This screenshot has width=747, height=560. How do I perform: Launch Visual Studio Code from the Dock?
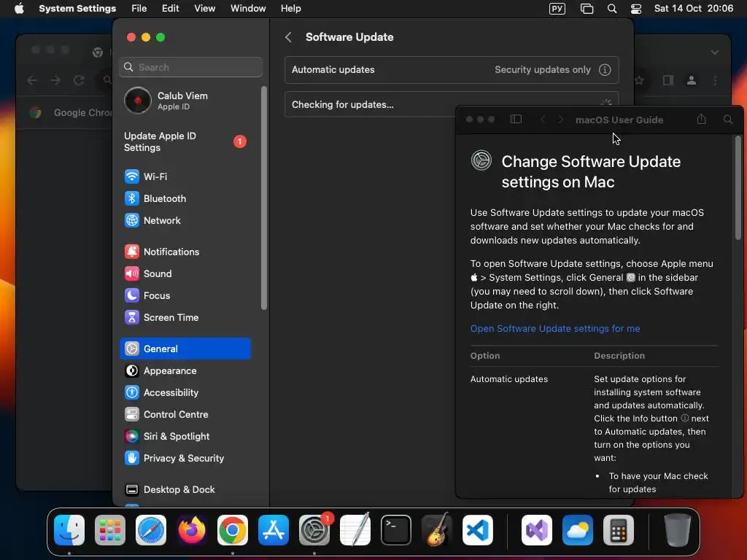pos(478,530)
